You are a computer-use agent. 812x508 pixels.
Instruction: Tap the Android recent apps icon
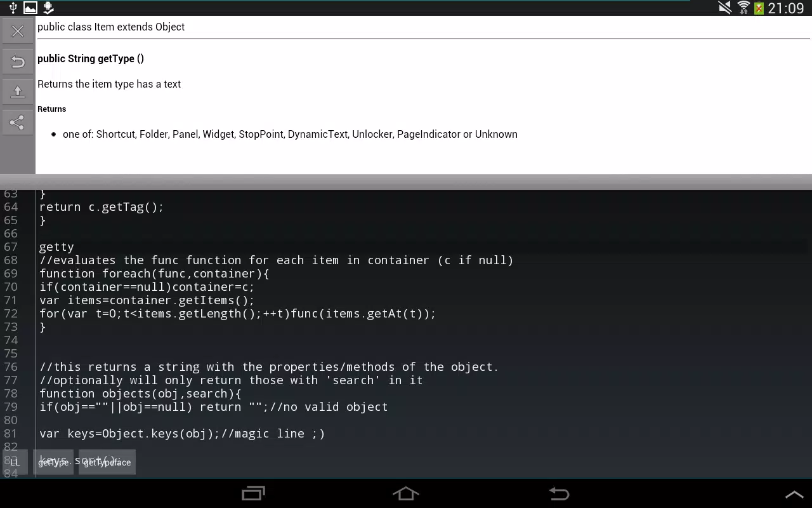253,493
